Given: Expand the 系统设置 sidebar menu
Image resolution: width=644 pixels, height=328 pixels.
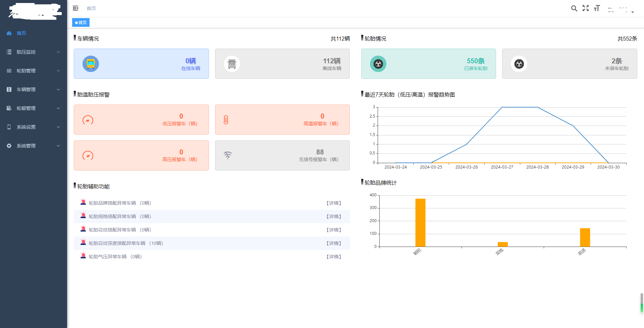Looking at the screenshot, I should pos(33,127).
